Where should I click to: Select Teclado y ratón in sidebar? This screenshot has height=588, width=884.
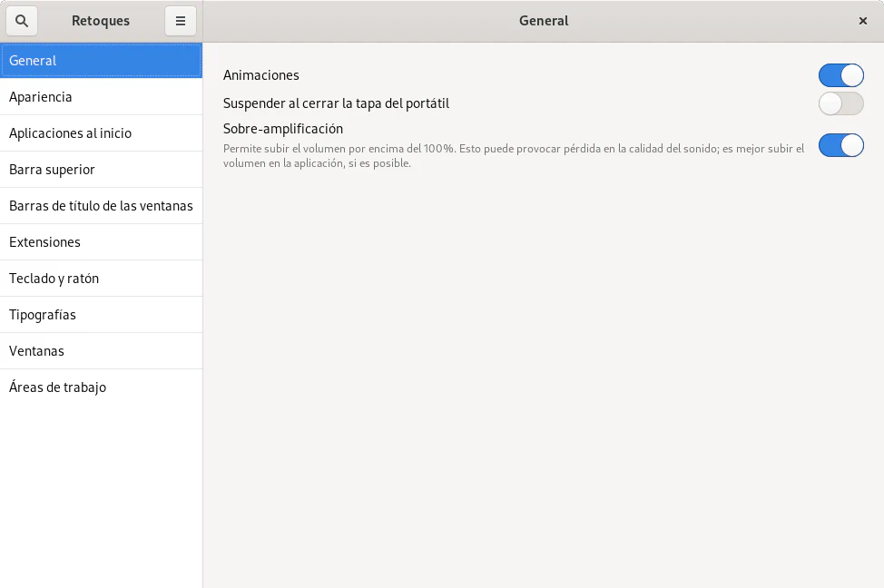101,279
